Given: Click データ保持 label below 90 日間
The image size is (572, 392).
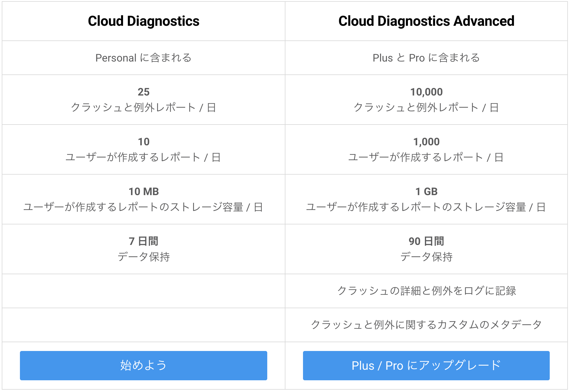Looking at the screenshot, I should click(x=426, y=257).
